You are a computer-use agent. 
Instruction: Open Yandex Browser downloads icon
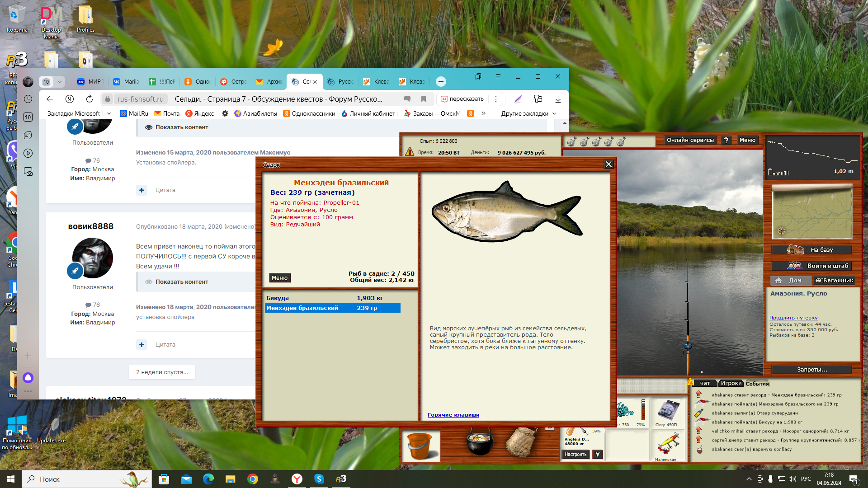[558, 99]
